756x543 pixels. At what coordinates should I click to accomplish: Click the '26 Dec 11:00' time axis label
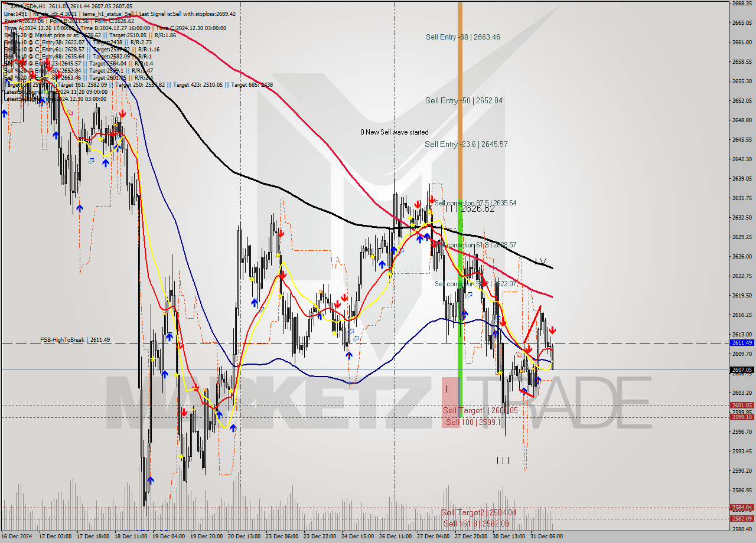tap(396, 537)
